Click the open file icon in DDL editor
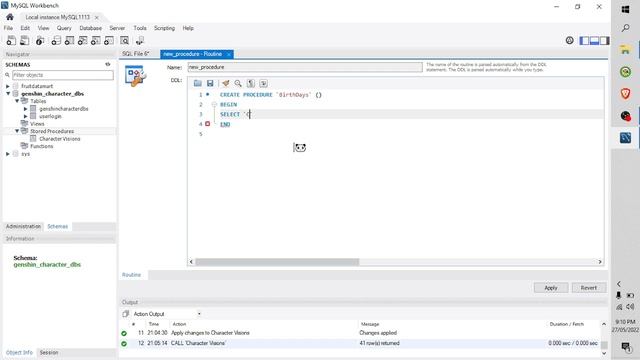The width and height of the screenshot is (640, 360). click(198, 83)
